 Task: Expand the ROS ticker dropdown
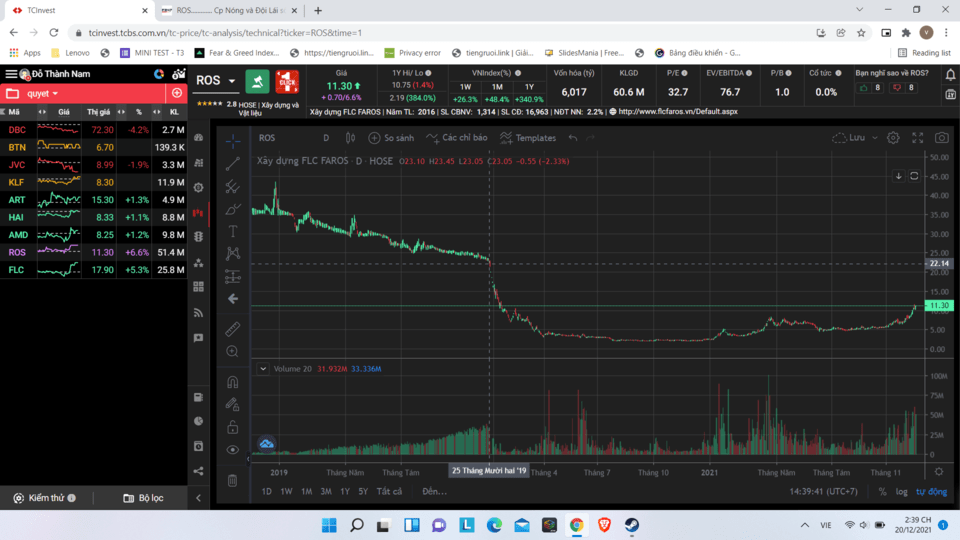(x=231, y=81)
